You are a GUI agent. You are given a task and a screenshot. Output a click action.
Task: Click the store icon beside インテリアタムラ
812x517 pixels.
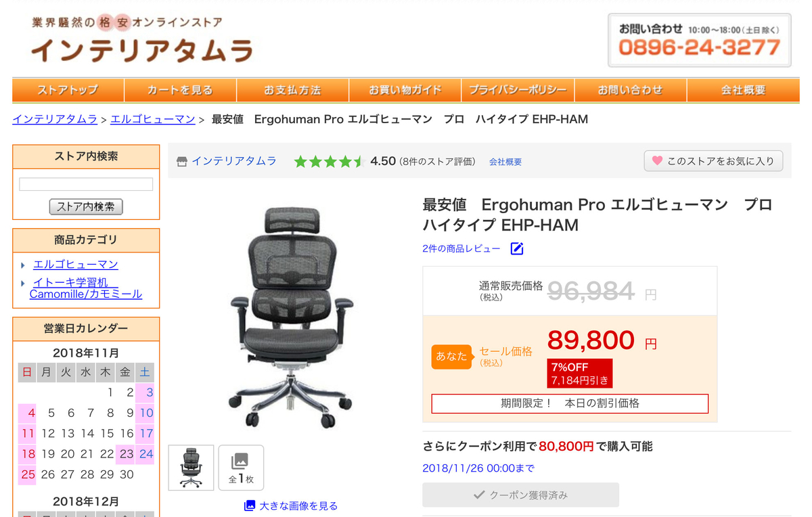coord(181,162)
